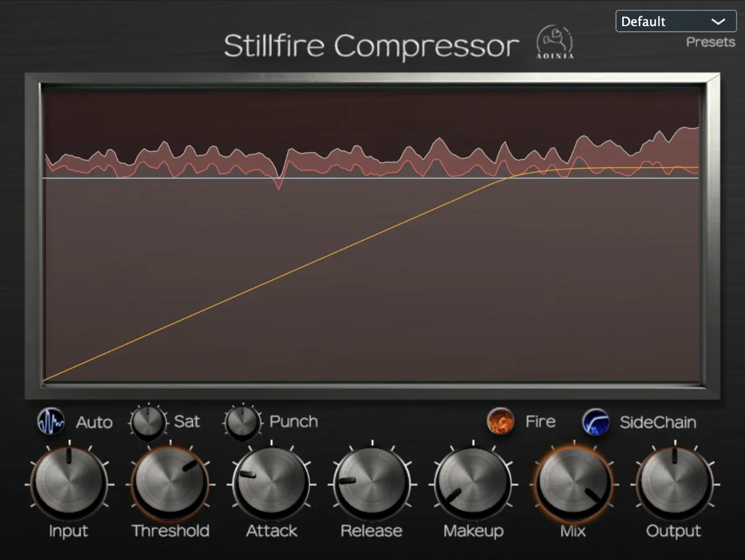Select the Sat knob icon

(x=148, y=422)
